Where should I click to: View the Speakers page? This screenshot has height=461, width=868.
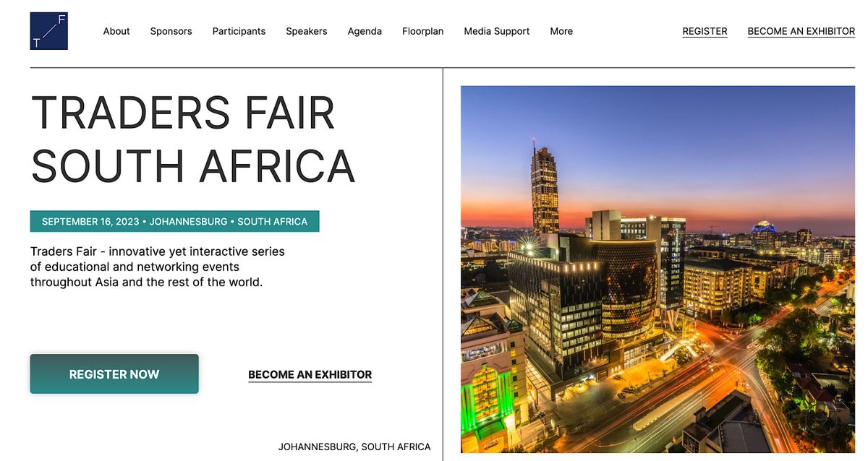[x=307, y=31]
